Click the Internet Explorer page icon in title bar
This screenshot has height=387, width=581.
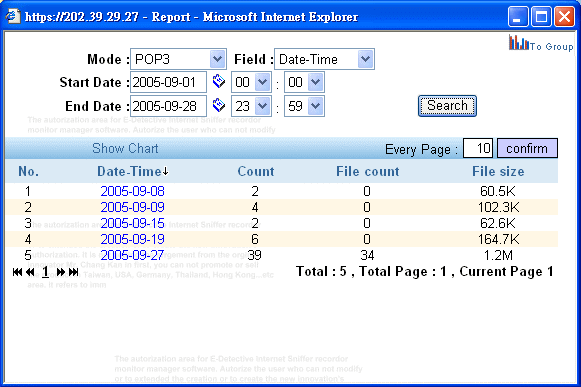coord(13,16)
